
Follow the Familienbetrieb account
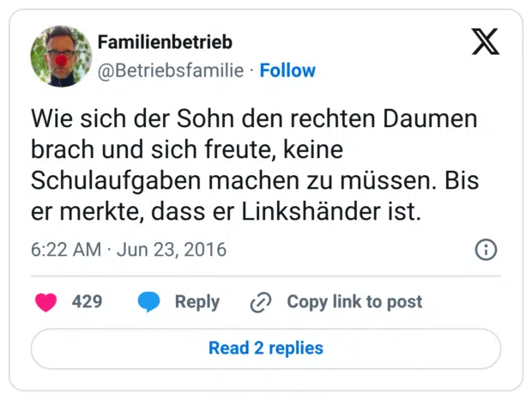[x=287, y=70]
